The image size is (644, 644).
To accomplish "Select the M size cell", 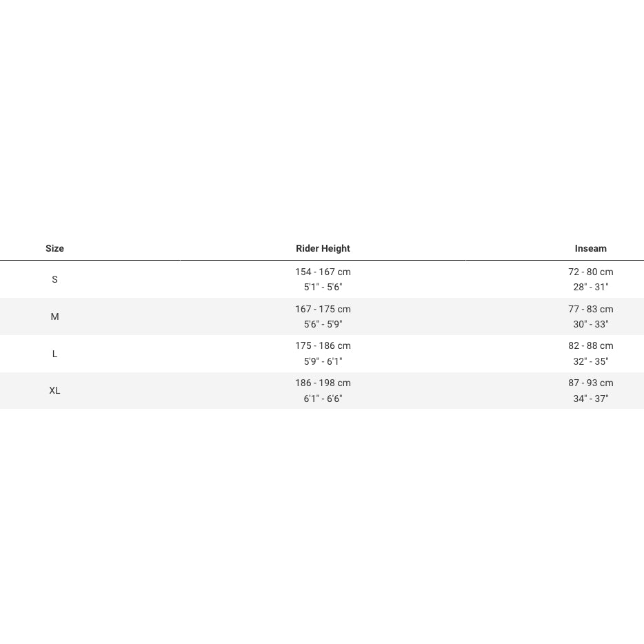I will tap(54, 316).
